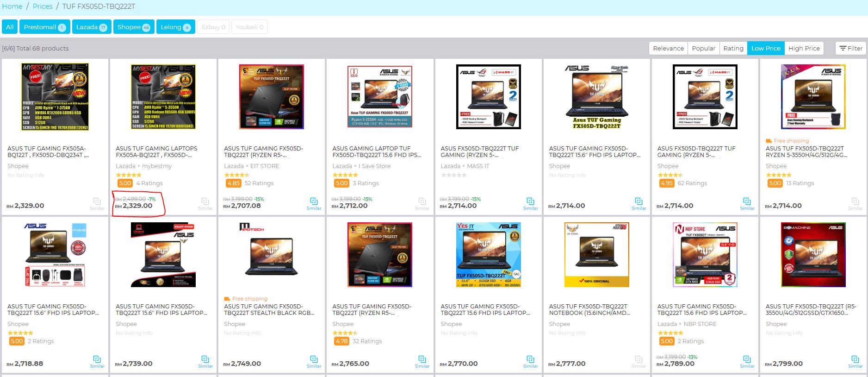Click the 'MASS IT' seller name
The width and height of the screenshot is (868, 377).
click(x=478, y=166)
